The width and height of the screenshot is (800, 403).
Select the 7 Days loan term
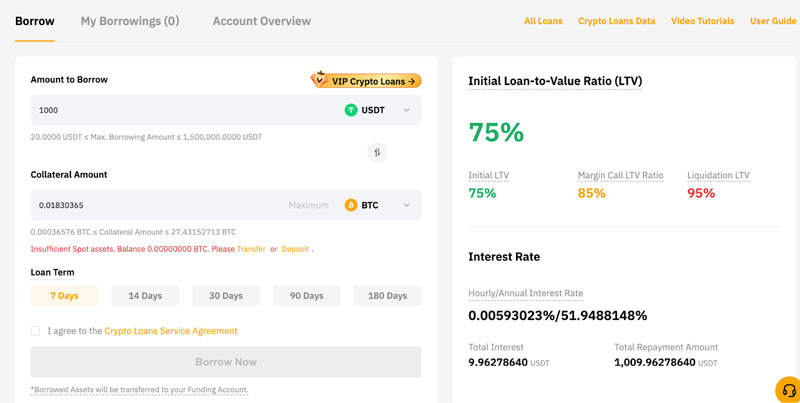pos(64,295)
